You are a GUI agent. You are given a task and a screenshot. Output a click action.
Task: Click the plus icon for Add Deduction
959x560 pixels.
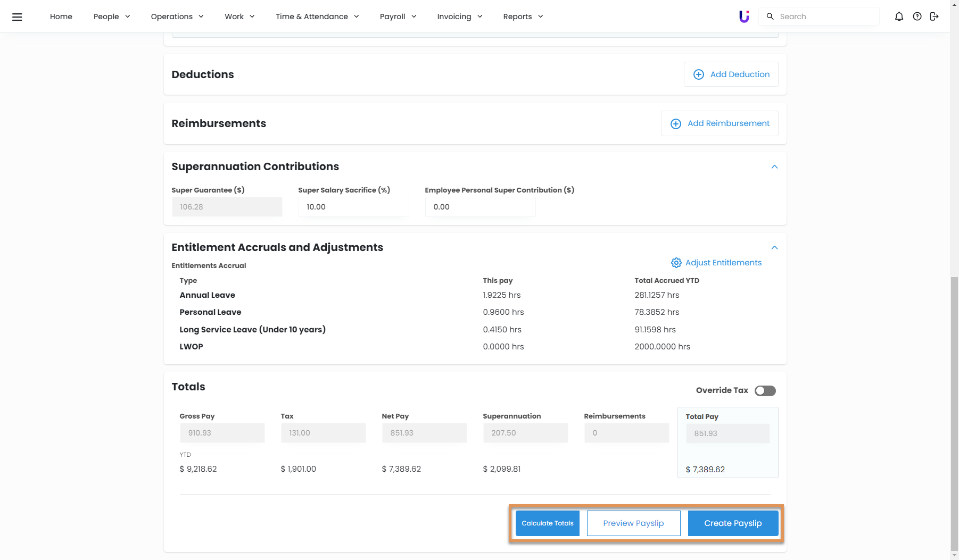point(699,74)
